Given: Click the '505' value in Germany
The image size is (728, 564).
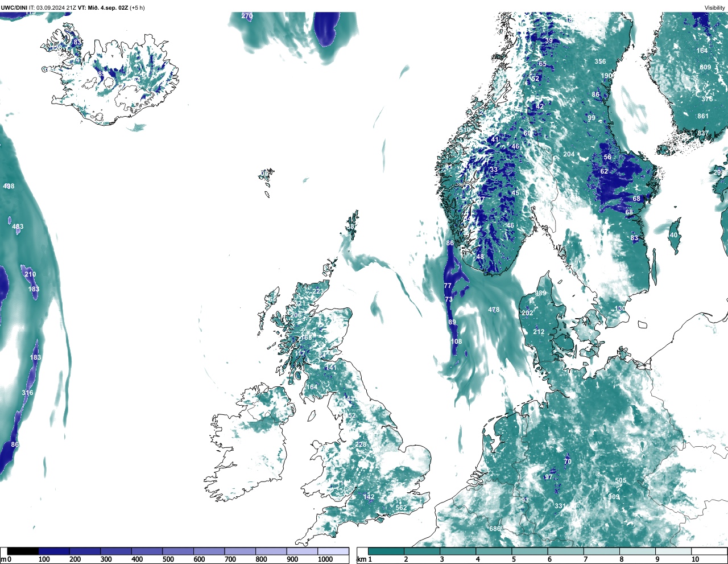Looking at the screenshot, I should pyautogui.click(x=621, y=480).
